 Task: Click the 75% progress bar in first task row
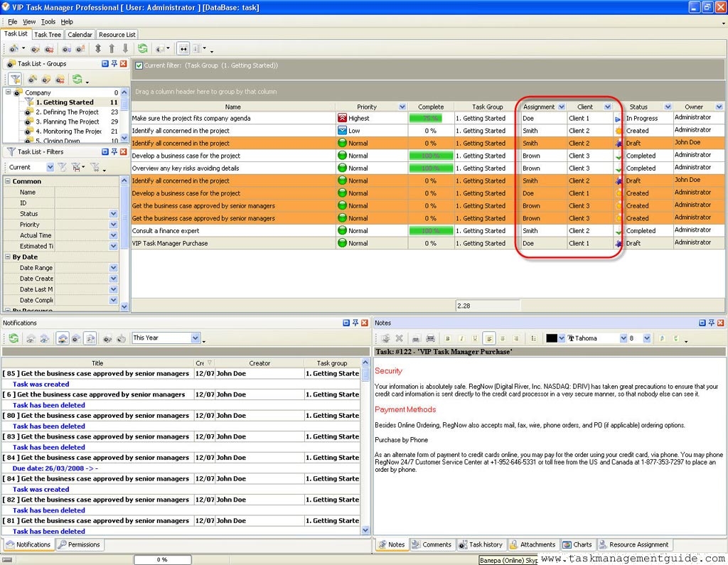(426, 119)
